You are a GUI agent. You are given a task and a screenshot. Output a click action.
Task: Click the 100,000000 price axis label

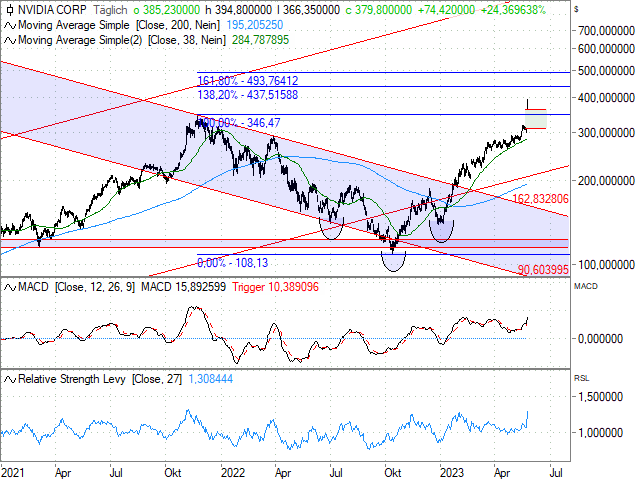click(606, 265)
